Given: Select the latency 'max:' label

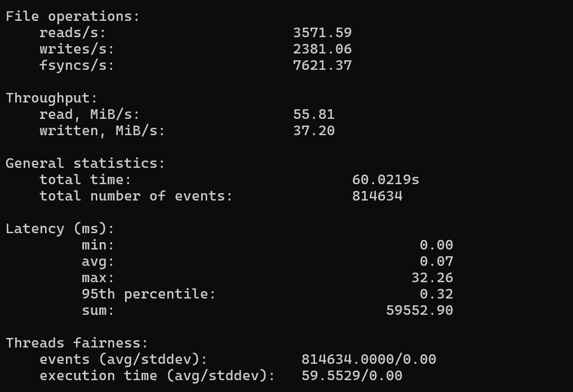Looking at the screenshot, I should point(98,278).
